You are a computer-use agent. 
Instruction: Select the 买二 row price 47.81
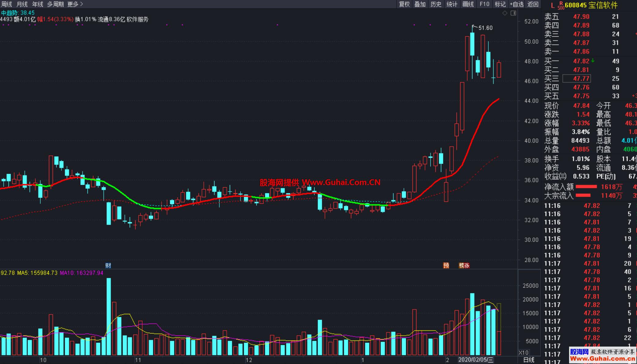[581, 70]
